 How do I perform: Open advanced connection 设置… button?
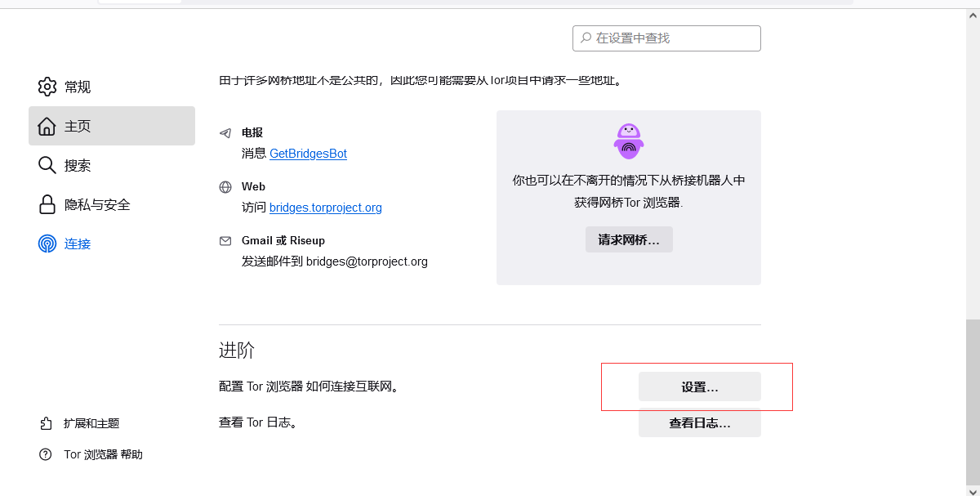[700, 387]
